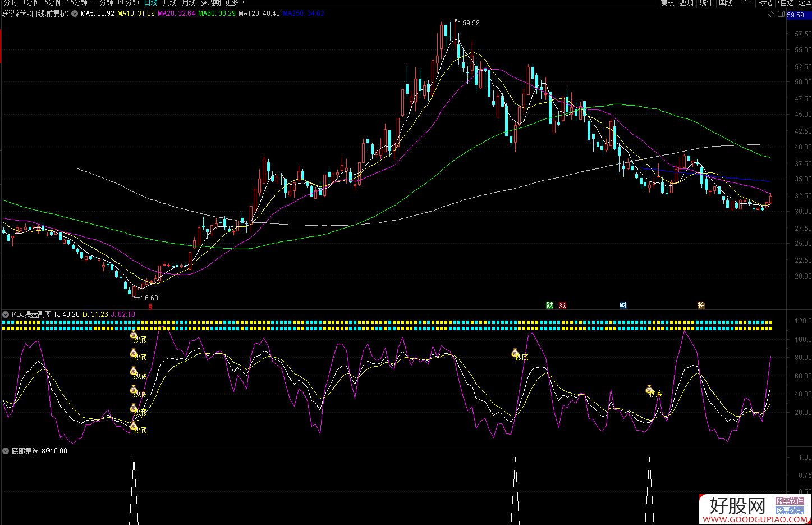Screen dimensions: 812x525
Task: Select the 60分钟 period tab
Action: [x=129, y=3]
